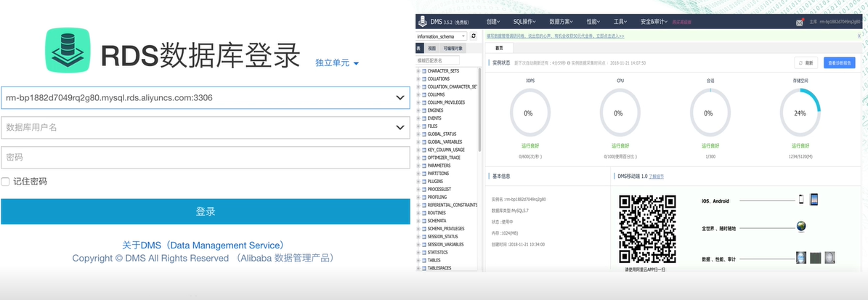This screenshot has height=300, width=868.
Task: Close the green survey banner with X
Action: click(x=859, y=36)
